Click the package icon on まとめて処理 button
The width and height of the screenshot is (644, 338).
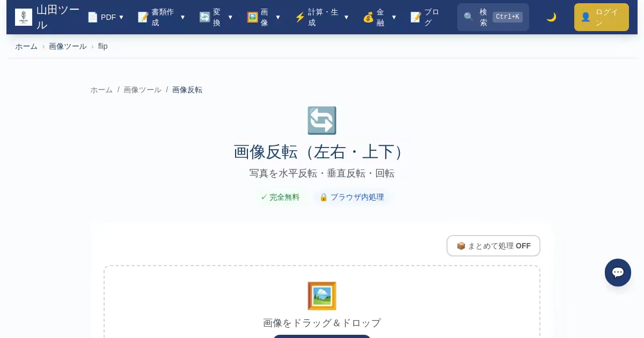pyautogui.click(x=461, y=246)
